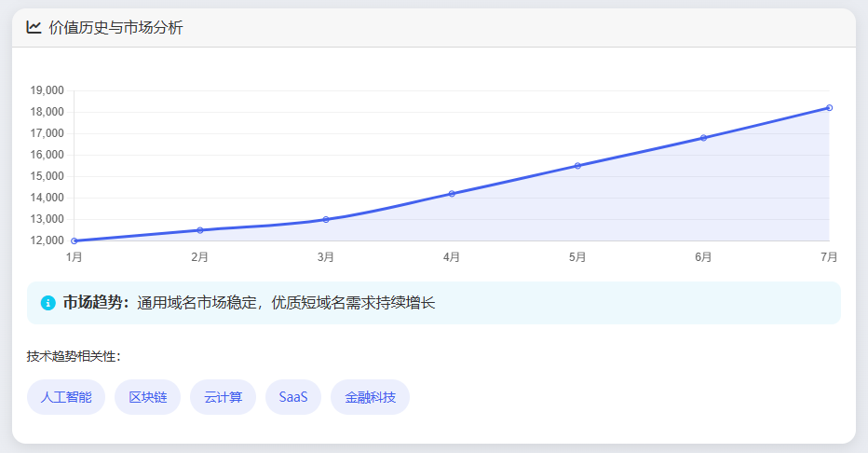Click the 4月 data point on the chart
The width and height of the screenshot is (868, 453).
[x=452, y=194]
